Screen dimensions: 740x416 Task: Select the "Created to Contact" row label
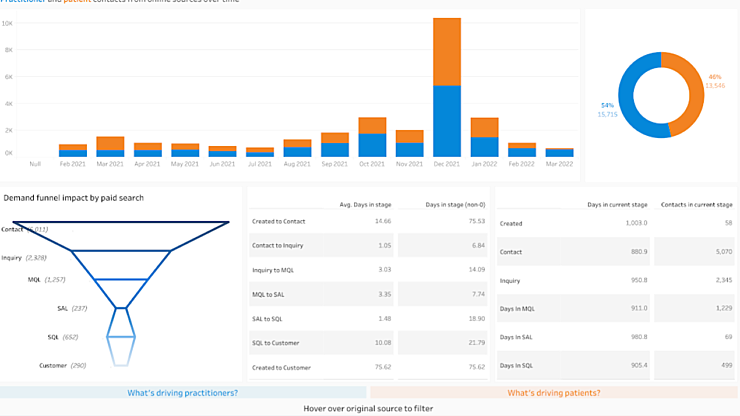pyautogui.click(x=279, y=221)
